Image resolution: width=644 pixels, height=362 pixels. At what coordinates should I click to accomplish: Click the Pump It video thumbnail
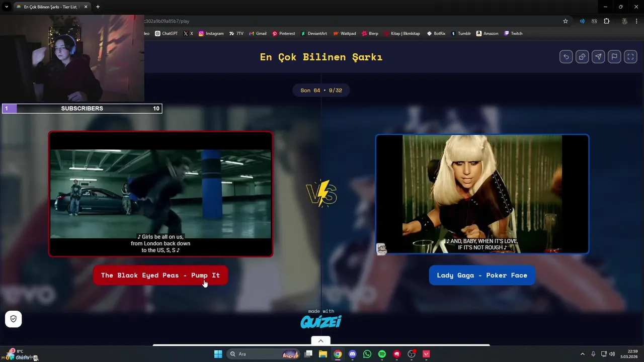point(160,194)
